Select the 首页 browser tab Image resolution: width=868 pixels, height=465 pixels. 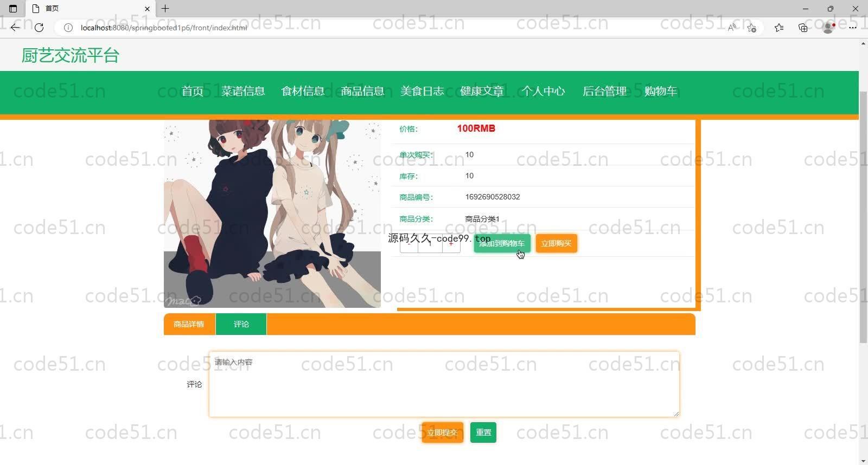90,9
